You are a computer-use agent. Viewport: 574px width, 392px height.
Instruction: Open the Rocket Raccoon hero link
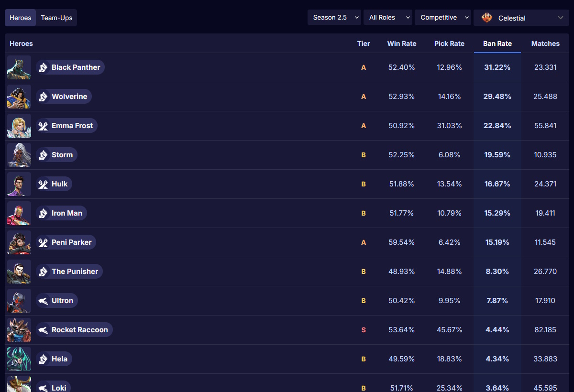pyautogui.click(x=74, y=330)
